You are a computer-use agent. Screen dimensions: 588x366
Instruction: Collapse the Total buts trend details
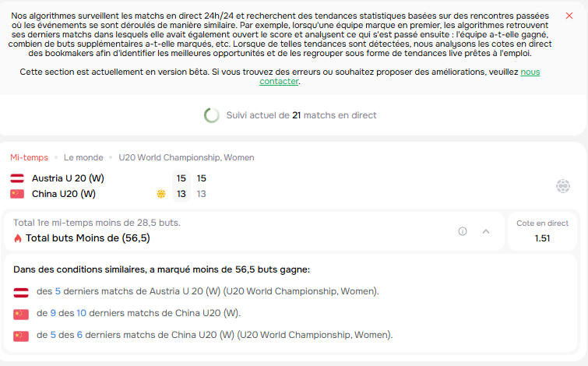[486, 231]
